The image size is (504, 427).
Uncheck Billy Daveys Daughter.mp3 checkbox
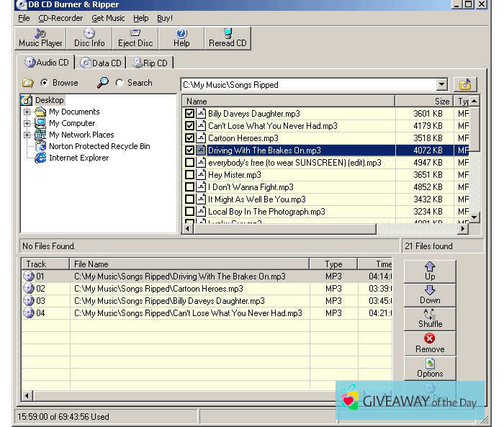190,114
